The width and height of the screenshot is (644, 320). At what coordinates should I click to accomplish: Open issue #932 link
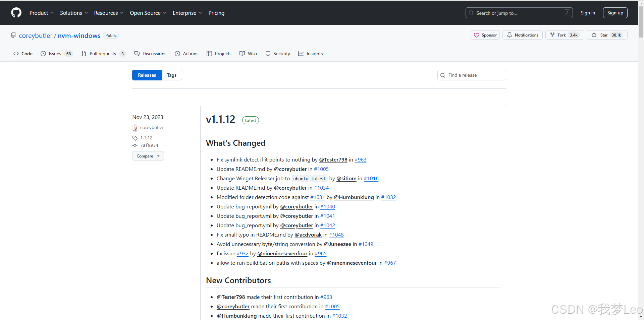(243, 254)
